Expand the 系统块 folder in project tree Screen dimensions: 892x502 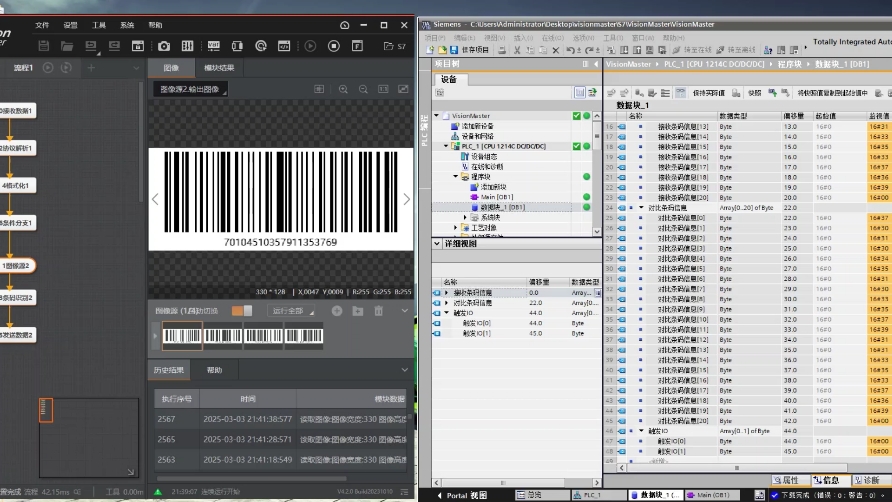pyautogui.click(x=465, y=217)
